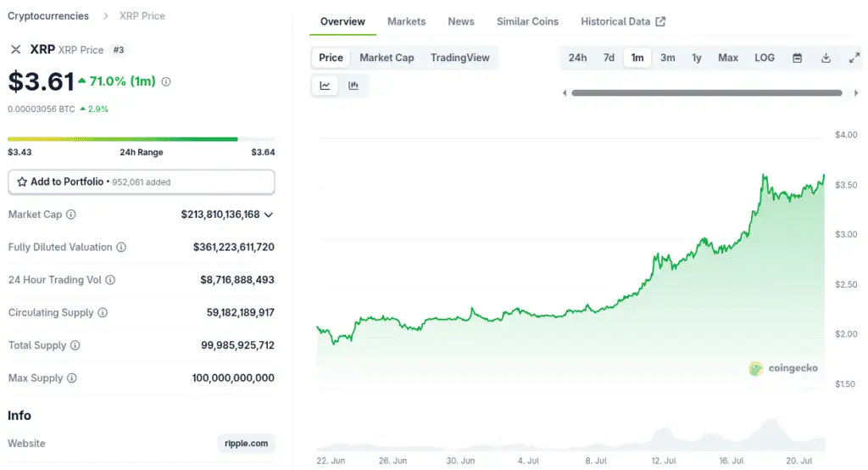Click the $8,716,888,493 trading volume value

click(237, 280)
